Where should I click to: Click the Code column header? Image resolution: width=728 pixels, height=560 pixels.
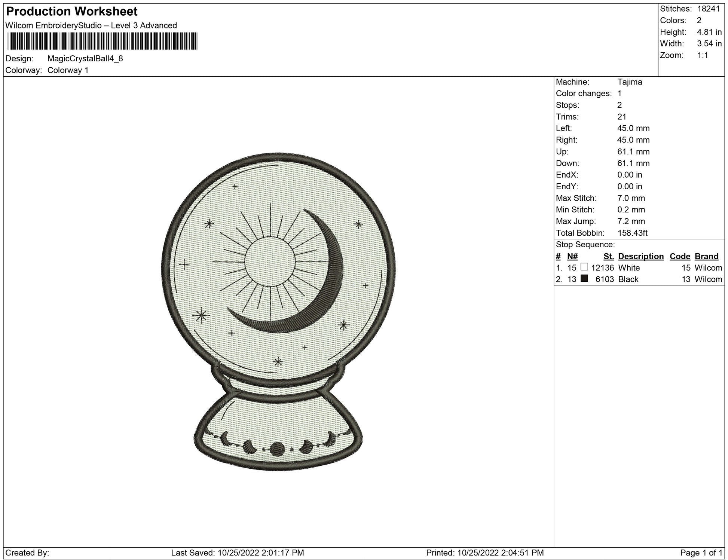[680, 256]
